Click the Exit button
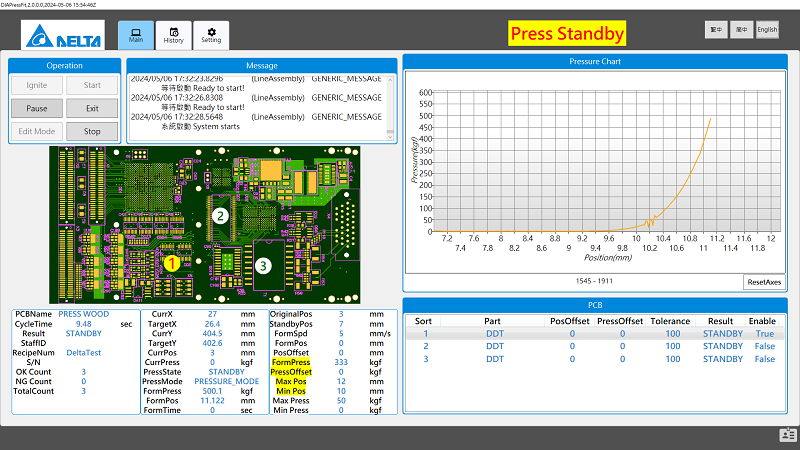This screenshot has width=800, height=450. (92, 108)
